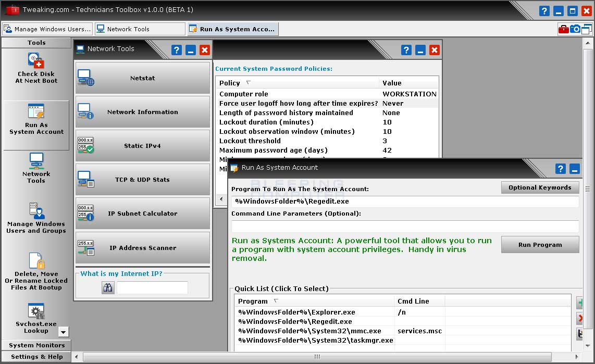Click the sort arrow on Program column

(276, 300)
